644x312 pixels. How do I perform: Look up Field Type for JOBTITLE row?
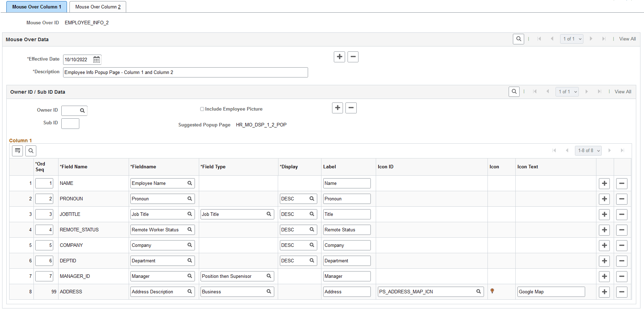click(269, 214)
